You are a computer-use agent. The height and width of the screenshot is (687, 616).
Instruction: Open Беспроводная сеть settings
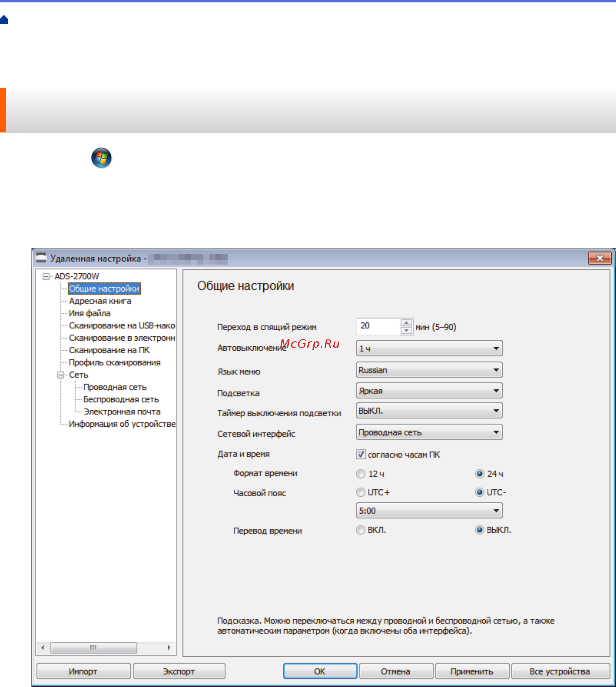tap(121, 399)
